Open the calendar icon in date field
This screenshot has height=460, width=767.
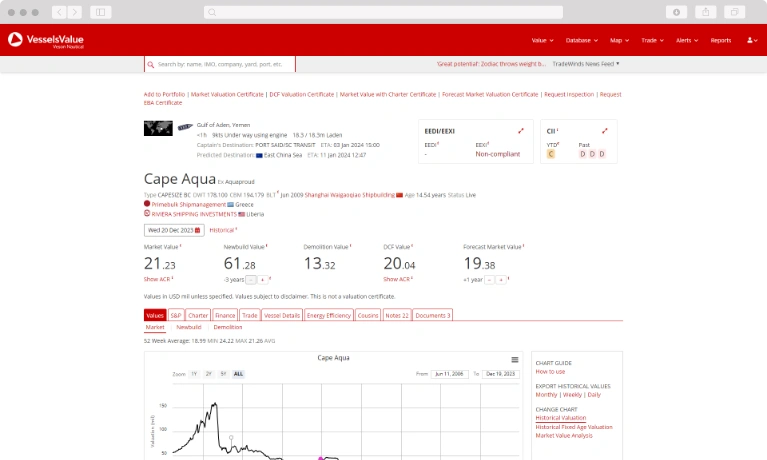198,230
